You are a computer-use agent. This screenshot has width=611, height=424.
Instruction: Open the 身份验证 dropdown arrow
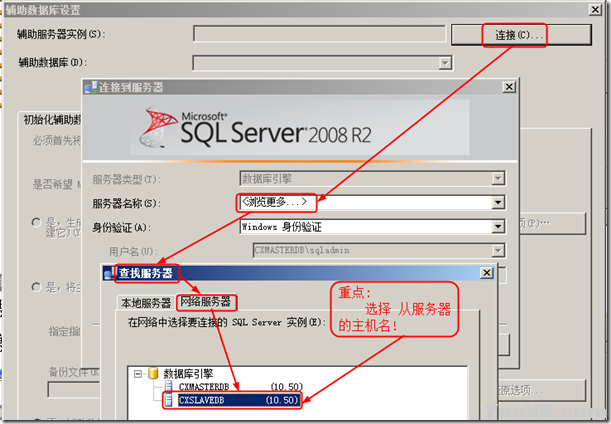coord(498,227)
